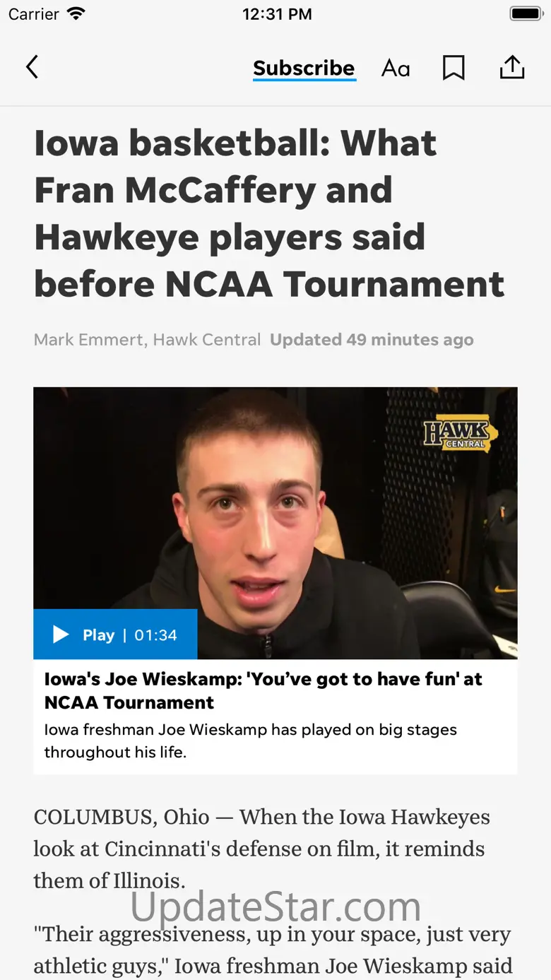
Task: Click the COLUMBUS, Ohio opening paragraph
Action: 261,849
